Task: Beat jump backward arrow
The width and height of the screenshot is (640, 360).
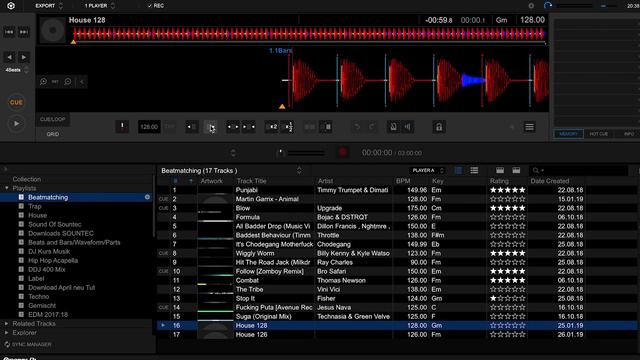Action: click(x=9, y=57)
